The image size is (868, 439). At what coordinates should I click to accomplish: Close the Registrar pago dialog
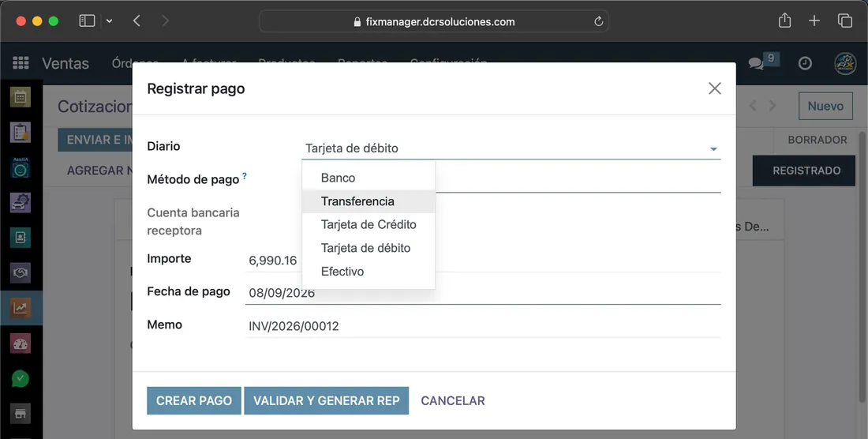coord(715,88)
